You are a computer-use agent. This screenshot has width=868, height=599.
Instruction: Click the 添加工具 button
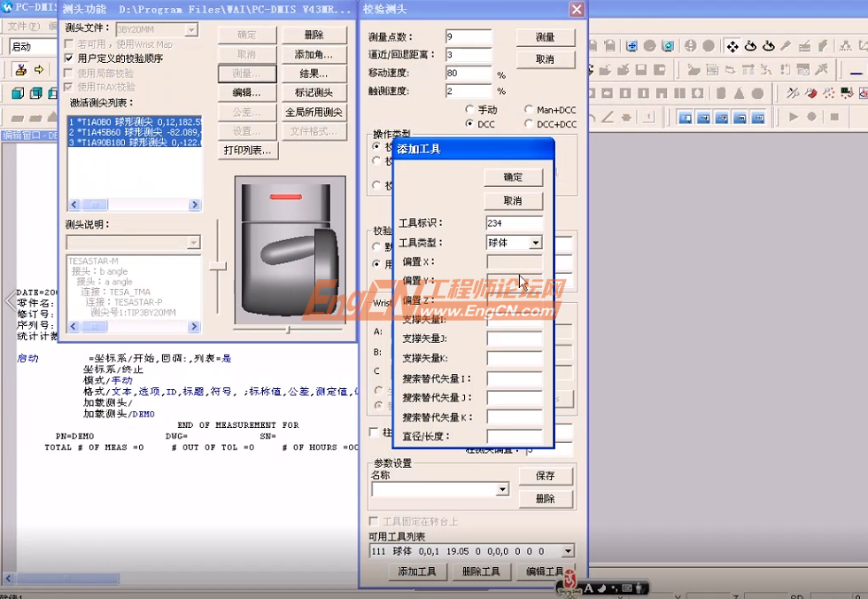coord(417,572)
